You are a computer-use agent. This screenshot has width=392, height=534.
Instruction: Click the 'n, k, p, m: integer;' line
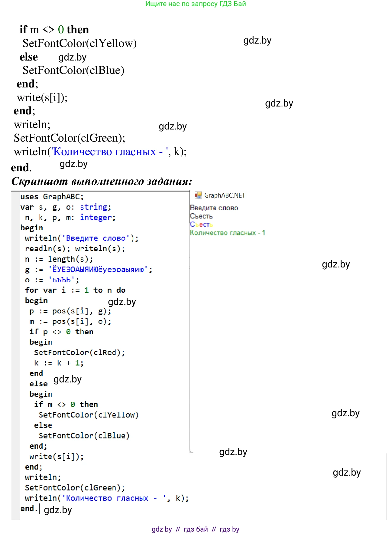pos(70,218)
